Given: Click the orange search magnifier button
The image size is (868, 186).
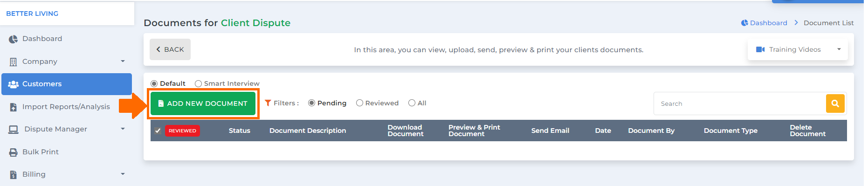Looking at the screenshot, I should (835, 103).
